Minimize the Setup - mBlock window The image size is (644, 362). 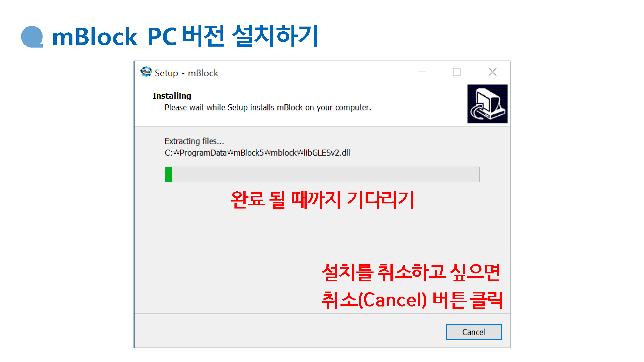422,72
